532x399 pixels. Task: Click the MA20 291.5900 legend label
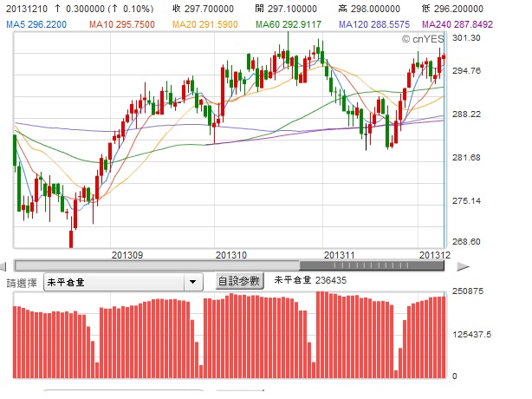coord(205,24)
